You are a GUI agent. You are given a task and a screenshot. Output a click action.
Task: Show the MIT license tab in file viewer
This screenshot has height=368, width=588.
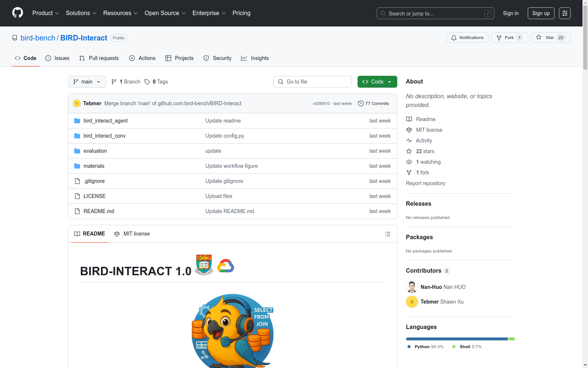point(132,234)
